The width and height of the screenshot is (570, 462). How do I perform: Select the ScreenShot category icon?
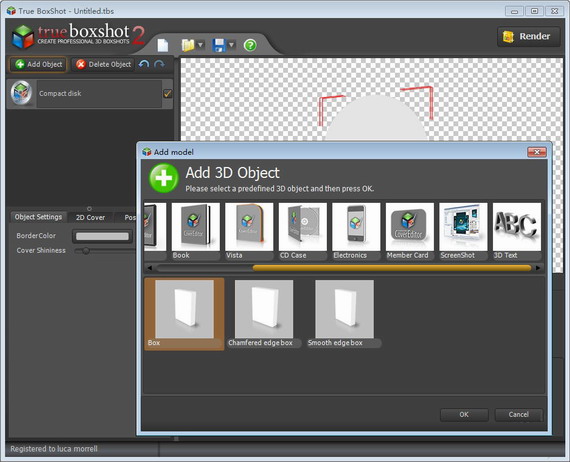pyautogui.click(x=463, y=231)
